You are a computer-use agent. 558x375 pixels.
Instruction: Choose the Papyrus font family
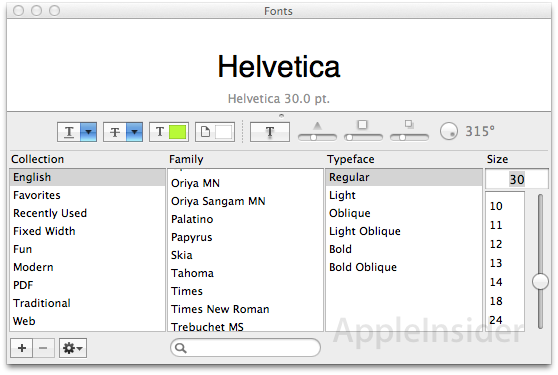click(x=245, y=237)
